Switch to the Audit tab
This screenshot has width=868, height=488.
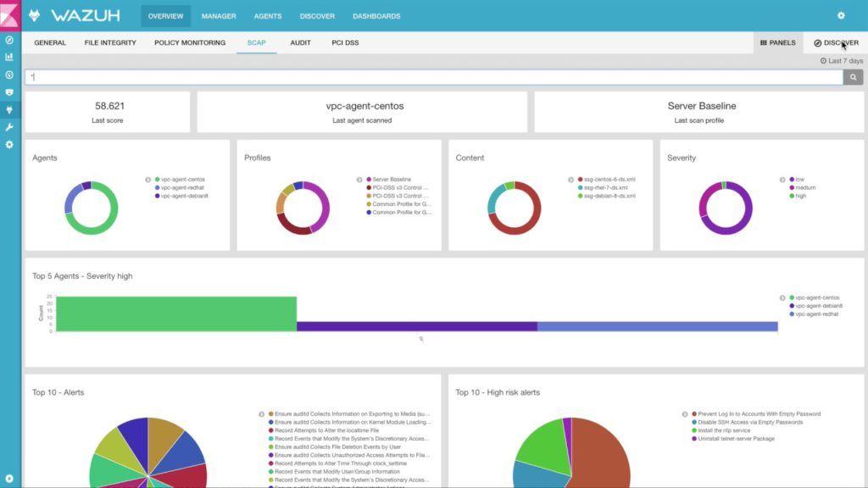click(298, 42)
